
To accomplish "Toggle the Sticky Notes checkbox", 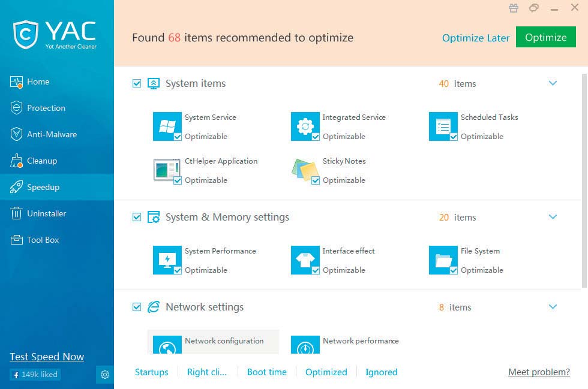I will click(316, 180).
